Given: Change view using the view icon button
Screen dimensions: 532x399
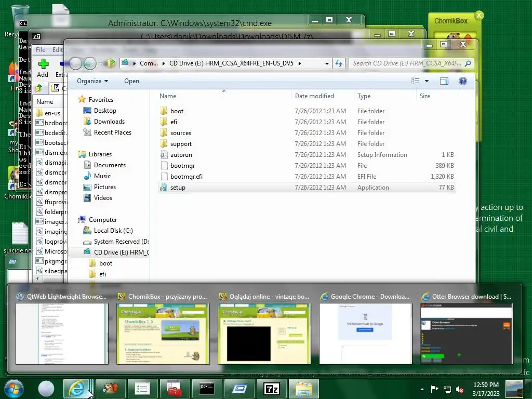Looking at the screenshot, I should tap(416, 81).
